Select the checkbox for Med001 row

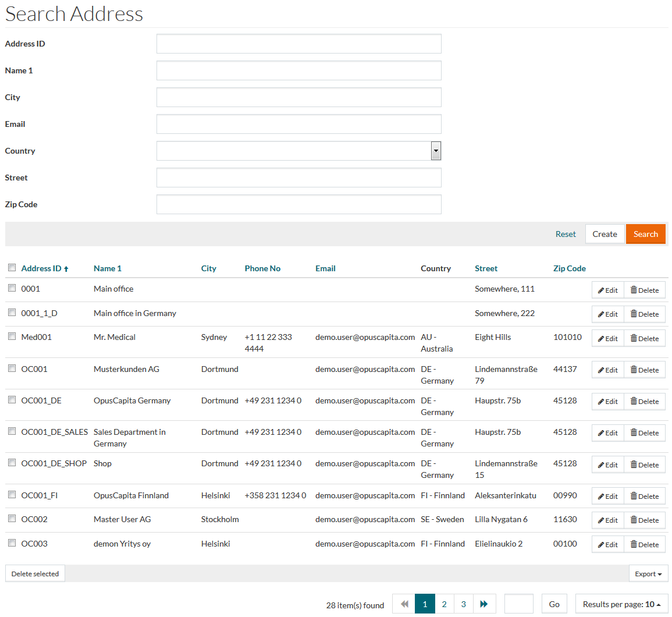coord(12,336)
